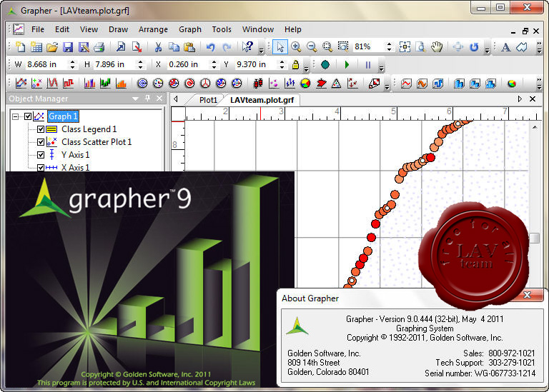Select Class Scatter Plot 1 tree item

pyautogui.click(x=97, y=142)
